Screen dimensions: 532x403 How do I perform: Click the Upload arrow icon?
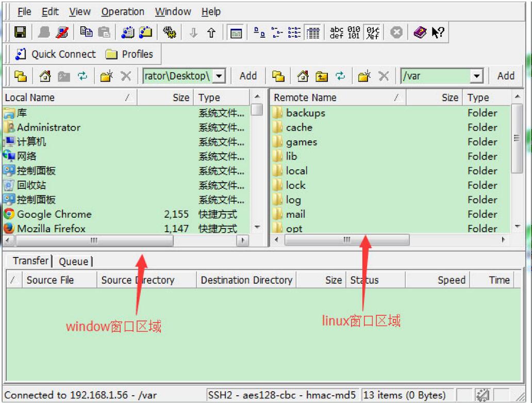click(211, 33)
